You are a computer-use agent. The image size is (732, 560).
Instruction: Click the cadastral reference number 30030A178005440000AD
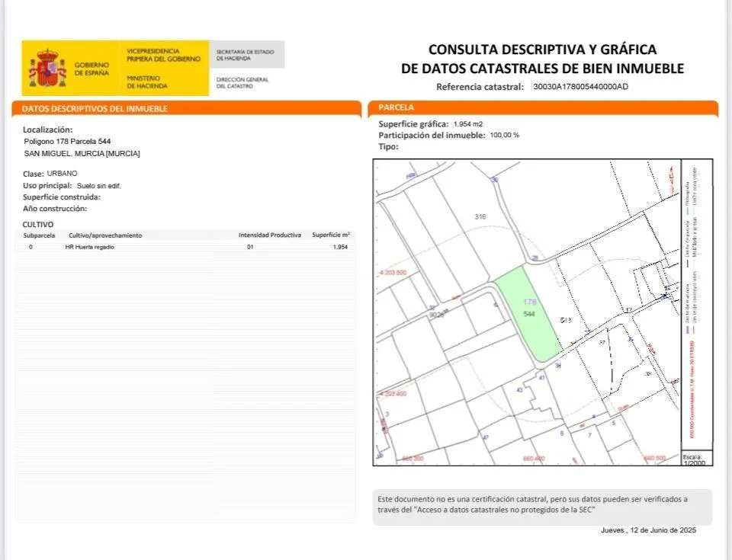[x=580, y=87]
